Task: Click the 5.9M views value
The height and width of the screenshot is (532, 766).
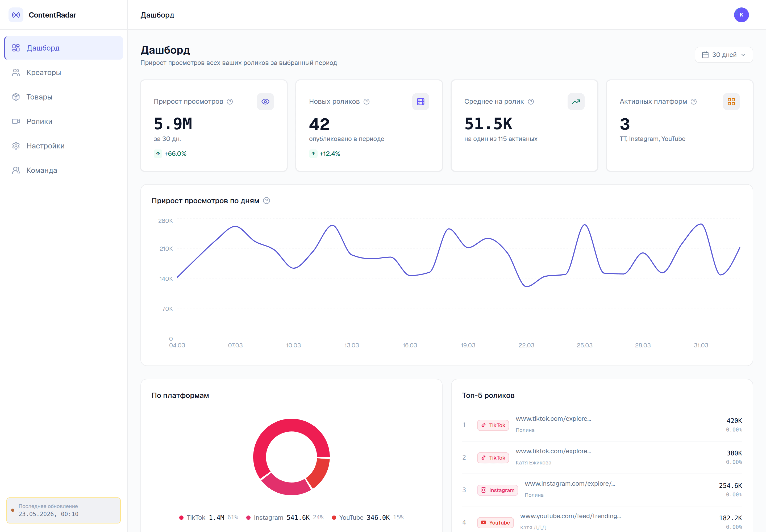Action: pyautogui.click(x=173, y=124)
